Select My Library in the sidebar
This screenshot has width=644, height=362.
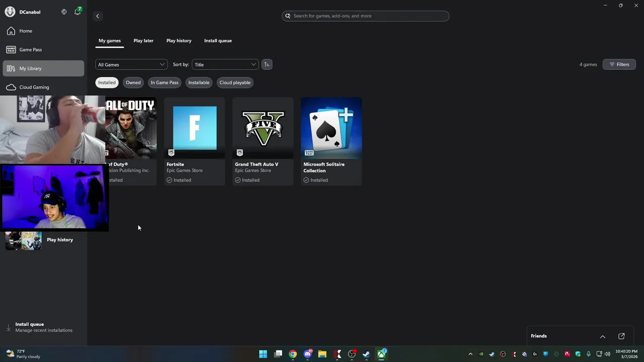click(44, 68)
